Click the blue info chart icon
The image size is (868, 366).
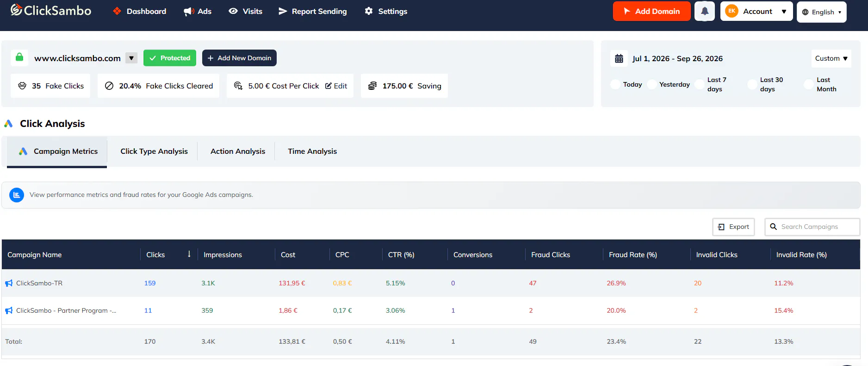pos(17,195)
